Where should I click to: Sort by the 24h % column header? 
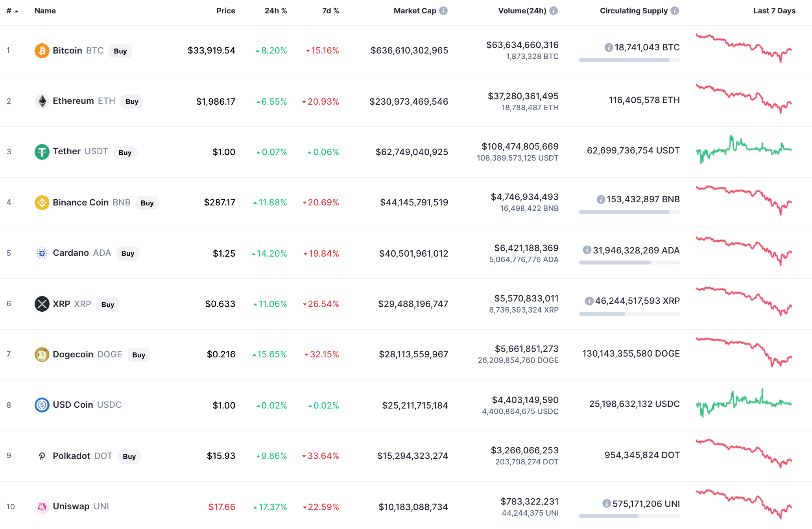coord(276,11)
